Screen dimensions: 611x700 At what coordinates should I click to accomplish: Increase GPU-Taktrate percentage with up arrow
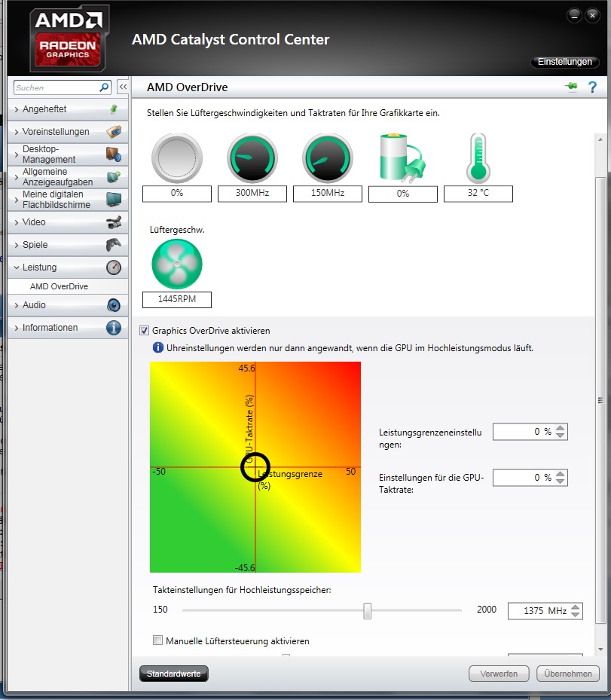click(560, 474)
